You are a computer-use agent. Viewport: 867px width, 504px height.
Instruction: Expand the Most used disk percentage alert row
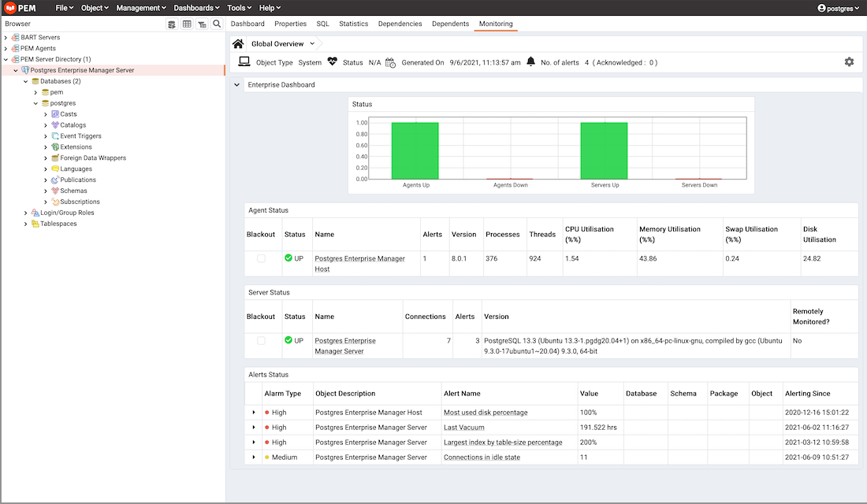click(x=254, y=413)
